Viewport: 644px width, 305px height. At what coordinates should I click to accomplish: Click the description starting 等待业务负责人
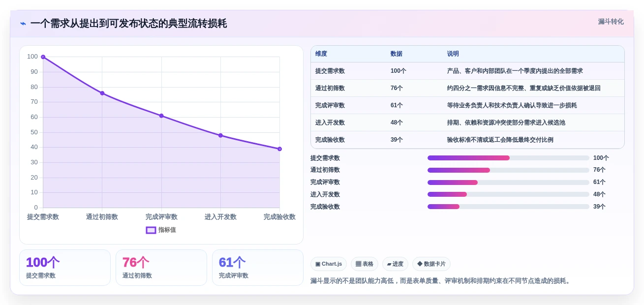coord(512,105)
